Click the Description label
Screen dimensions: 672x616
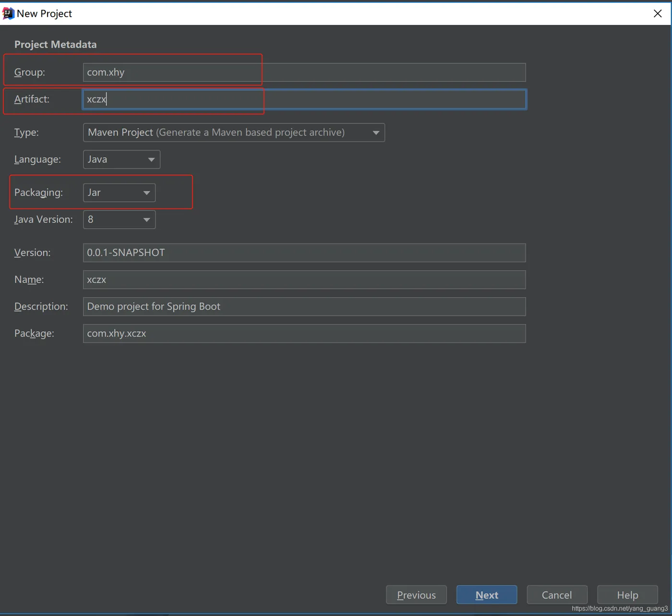(41, 306)
